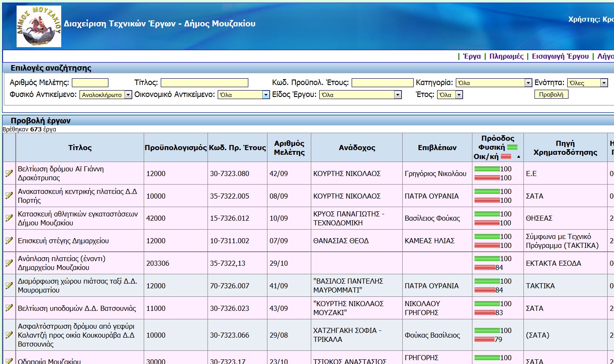Viewport: 614px width, 364px height.
Task: Open the Οικονομικό Αντικείμενο dropdown
Action: click(x=244, y=95)
